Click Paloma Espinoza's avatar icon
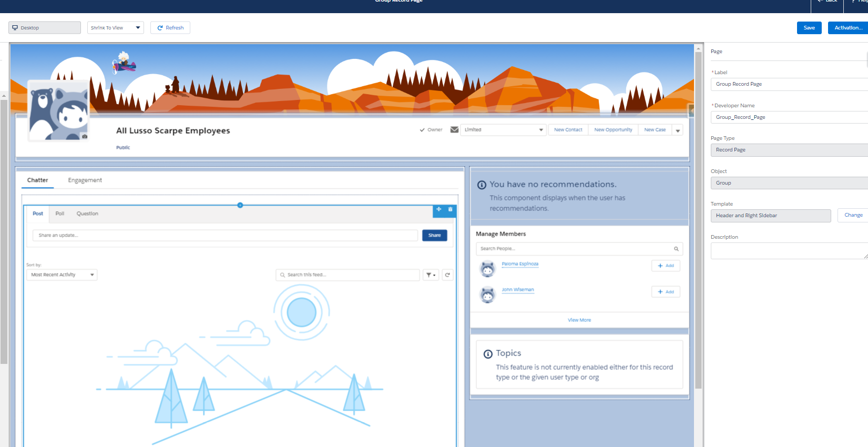 coord(488,269)
